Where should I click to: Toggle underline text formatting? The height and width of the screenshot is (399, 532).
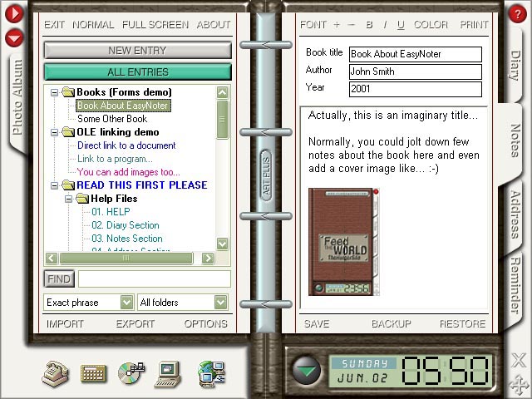(401, 25)
